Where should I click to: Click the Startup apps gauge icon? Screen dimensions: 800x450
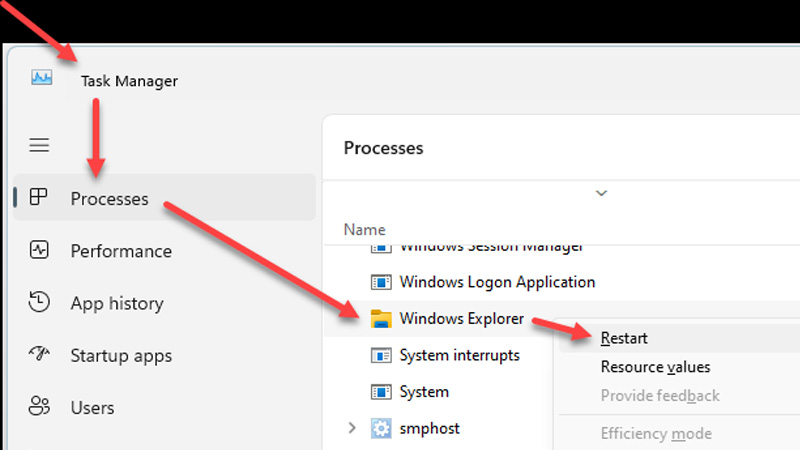tap(39, 354)
